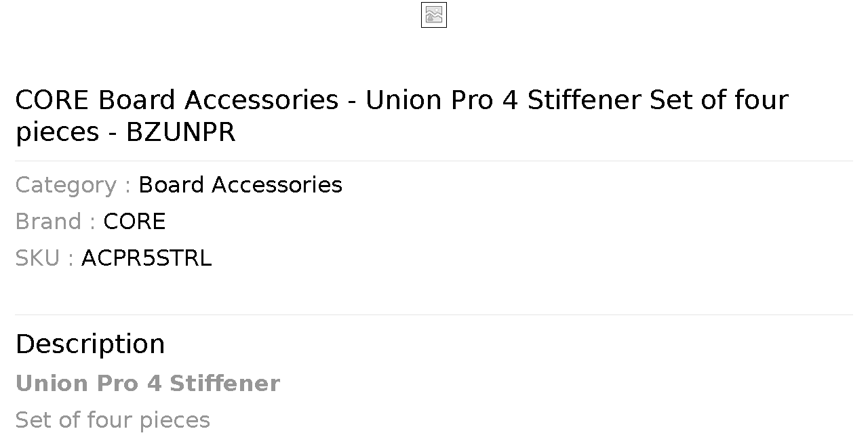Click the word 'Stiffener' in the bold subtitle
Viewport: 868px width, 448px height.
point(224,384)
